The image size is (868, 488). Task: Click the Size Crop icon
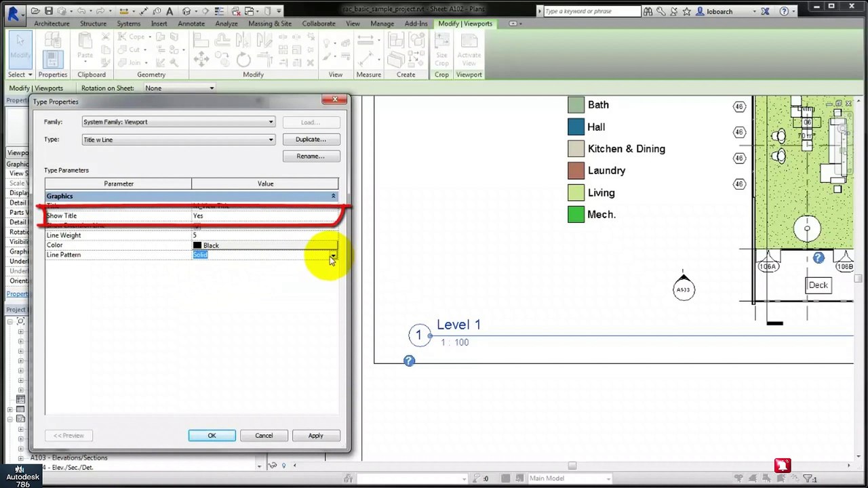[x=441, y=48]
